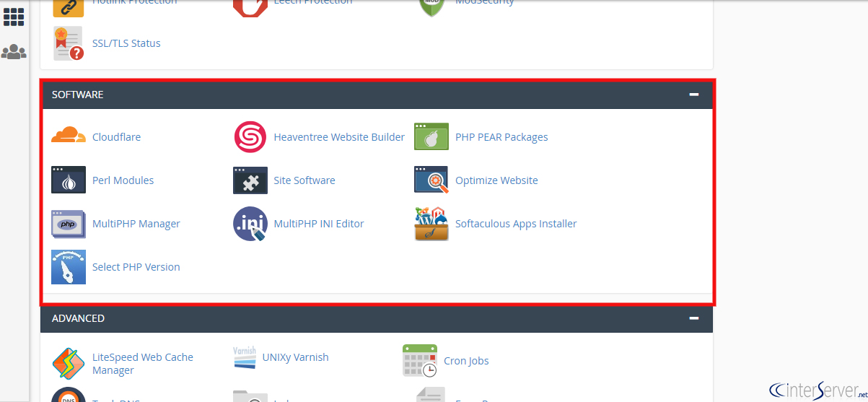
Task: Collapse the Advanced section
Action: pos(694,318)
